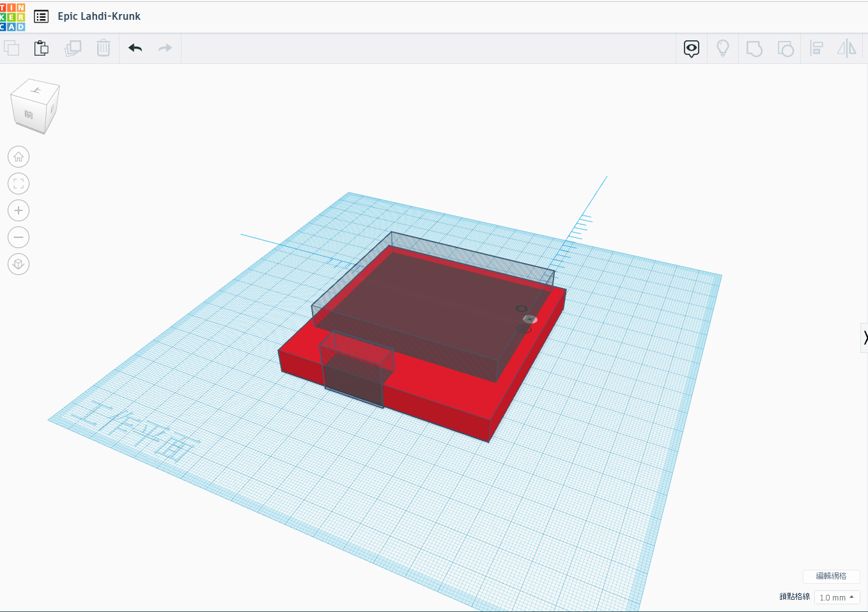Toggle orthographic/perspective view cube icon
The height and width of the screenshot is (612, 868).
19,264
